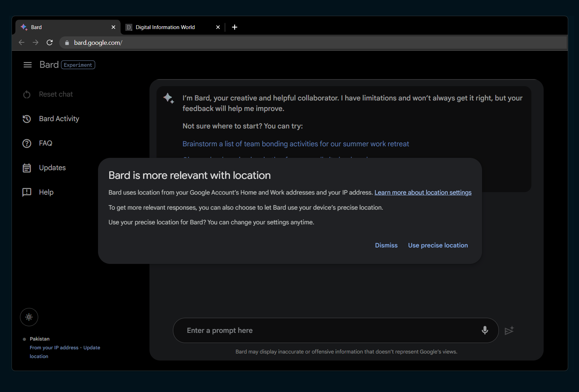
Task: Click the send prompt arrow icon
Action: pyautogui.click(x=509, y=330)
